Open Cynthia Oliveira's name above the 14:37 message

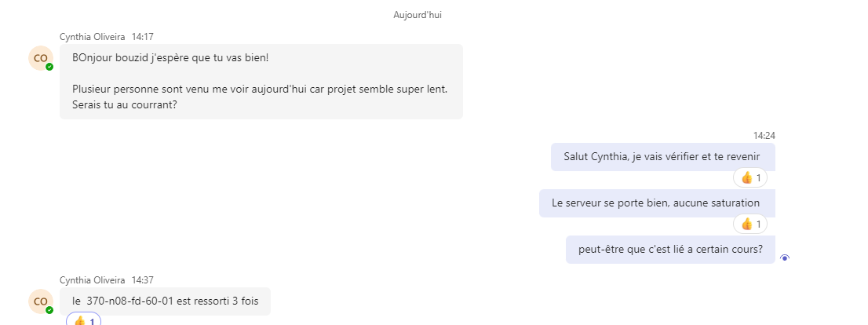point(92,279)
